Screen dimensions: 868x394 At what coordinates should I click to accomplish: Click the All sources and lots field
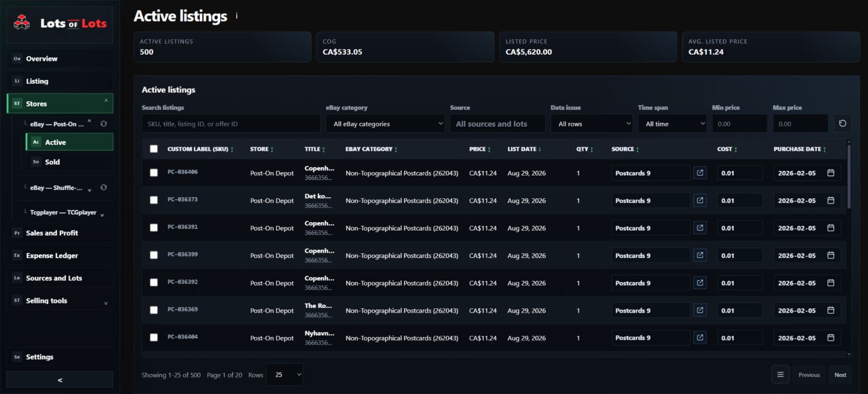pyautogui.click(x=498, y=124)
